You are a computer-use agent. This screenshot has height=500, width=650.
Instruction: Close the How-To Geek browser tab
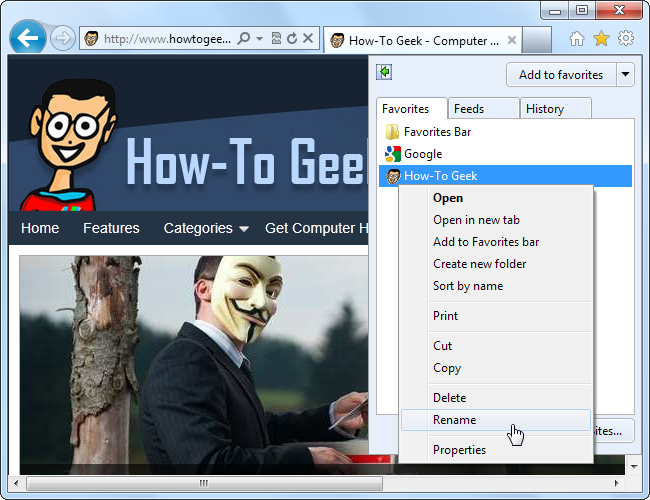(x=512, y=40)
